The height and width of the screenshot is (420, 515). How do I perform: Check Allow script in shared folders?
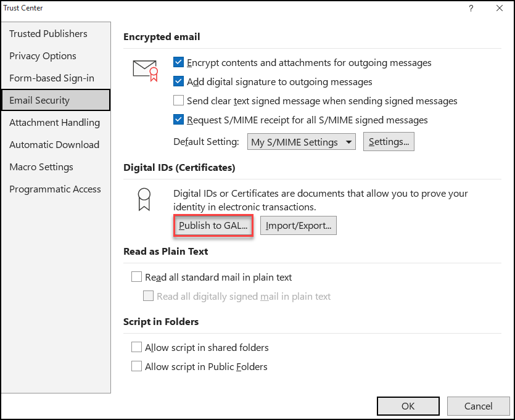tap(137, 347)
